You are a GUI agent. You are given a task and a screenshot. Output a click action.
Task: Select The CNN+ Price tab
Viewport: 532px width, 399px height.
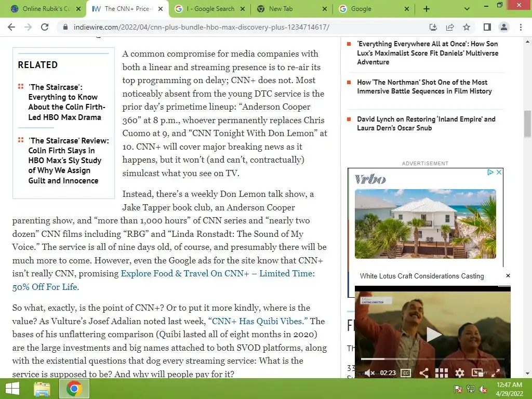click(127, 9)
